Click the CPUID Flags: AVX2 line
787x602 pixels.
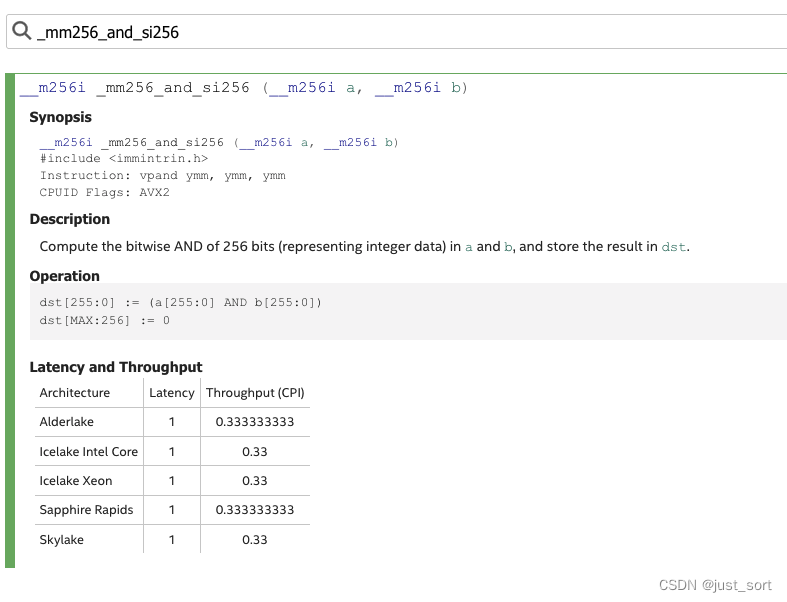(104, 192)
